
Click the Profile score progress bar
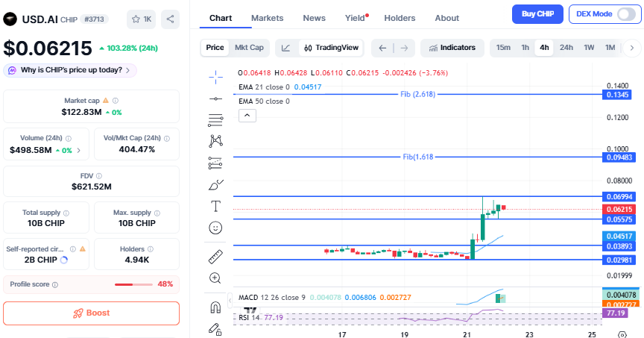(x=134, y=284)
